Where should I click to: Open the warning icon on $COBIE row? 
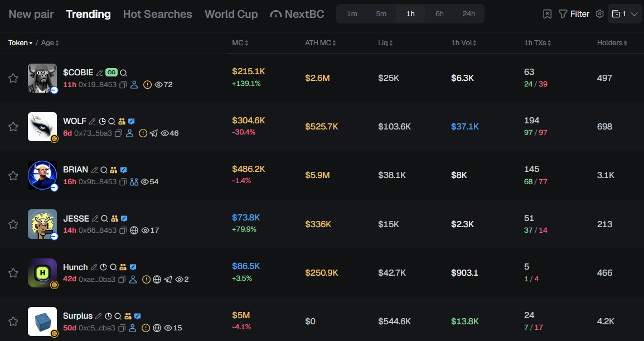(x=147, y=85)
